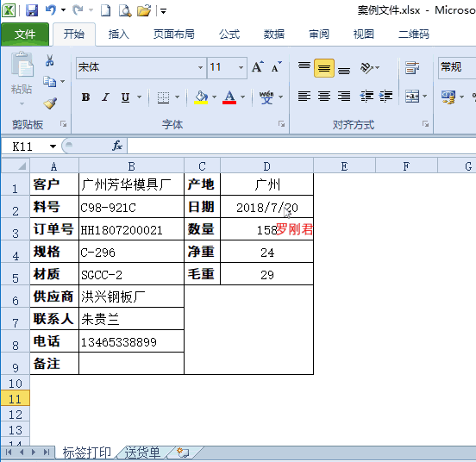Click the Increase Font Size icon

pos(258,67)
